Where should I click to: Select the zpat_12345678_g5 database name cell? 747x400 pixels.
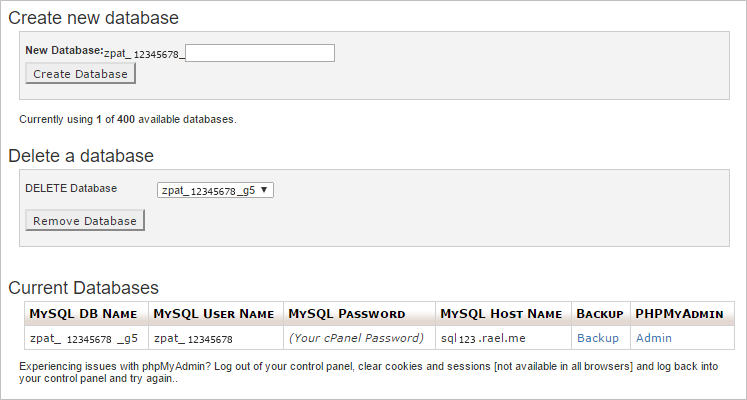pyautogui.click(x=84, y=338)
